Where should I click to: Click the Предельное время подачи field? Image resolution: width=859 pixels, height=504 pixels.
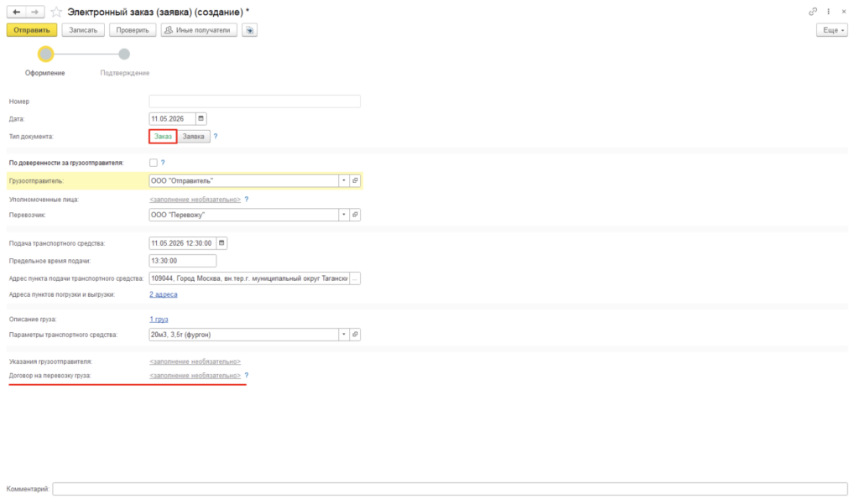tap(182, 262)
